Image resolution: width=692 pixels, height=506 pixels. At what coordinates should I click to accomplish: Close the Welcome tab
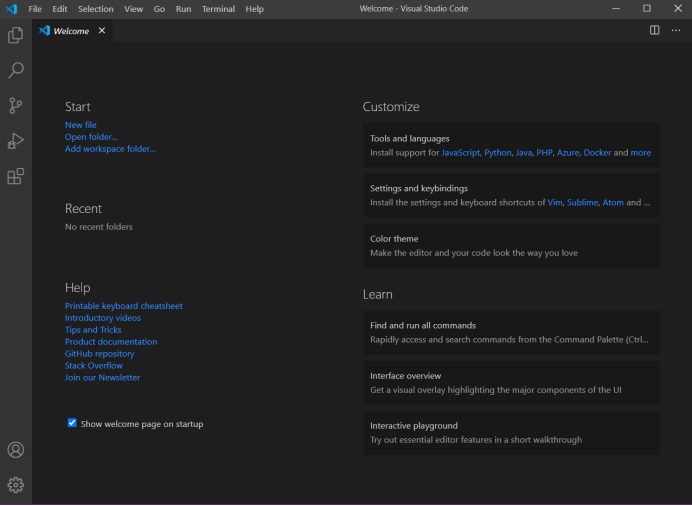tap(100, 31)
